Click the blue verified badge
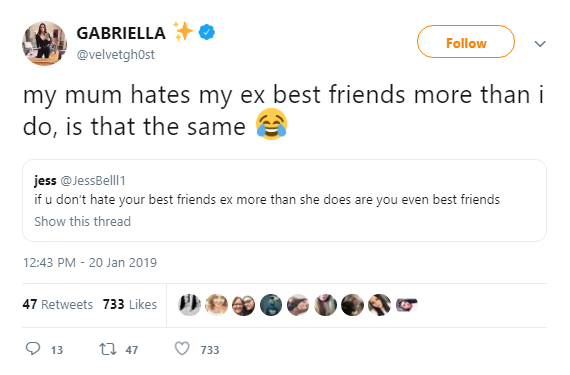Image resolution: width=570 pixels, height=375 pixels. tap(206, 33)
